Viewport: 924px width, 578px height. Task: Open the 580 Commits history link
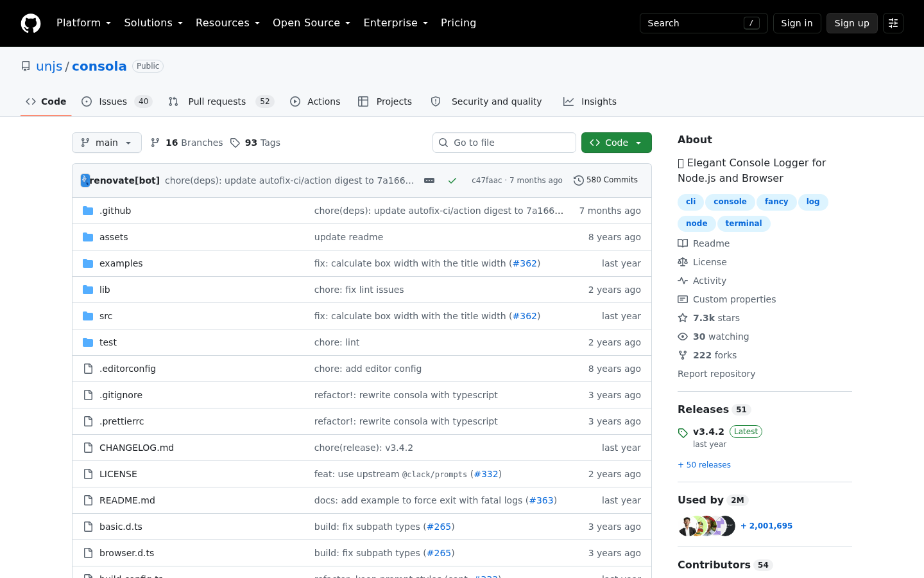click(x=606, y=180)
